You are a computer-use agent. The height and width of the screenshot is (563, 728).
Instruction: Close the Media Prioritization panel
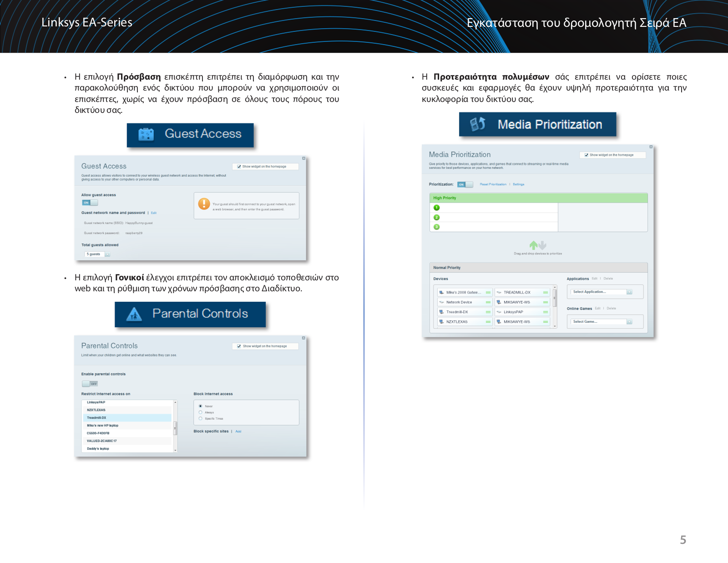coord(651,147)
